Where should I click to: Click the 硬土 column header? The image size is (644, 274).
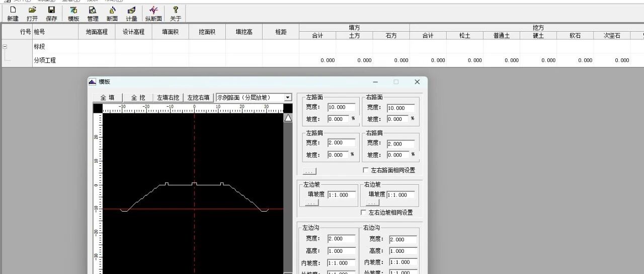pos(538,36)
